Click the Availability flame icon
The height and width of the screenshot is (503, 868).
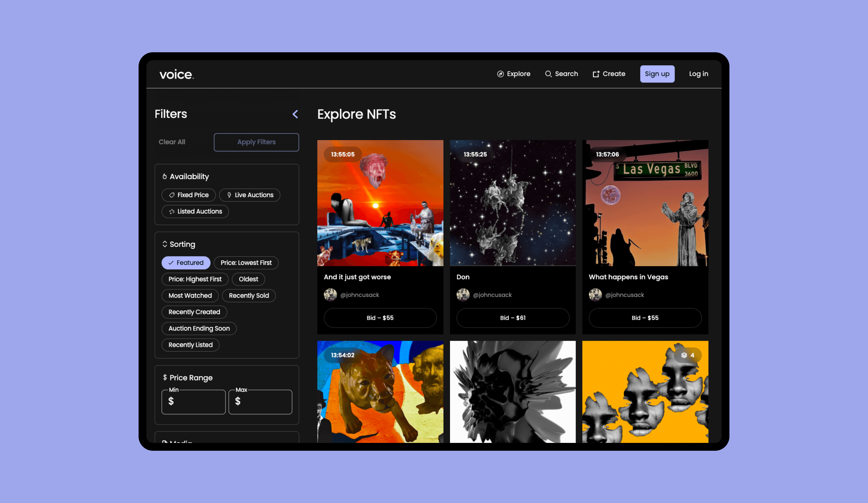click(x=165, y=176)
